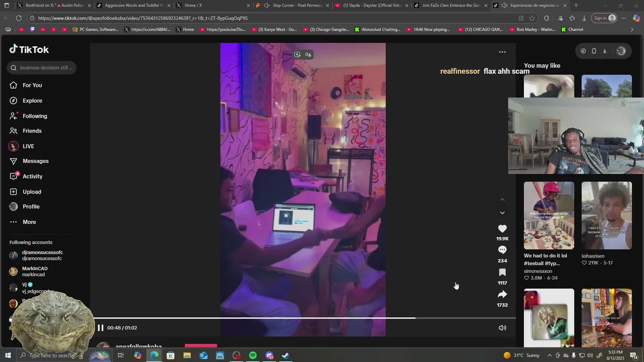The height and width of the screenshot is (362, 644).
Task: Click the download desktop app icon
Action: pyautogui.click(x=605, y=51)
